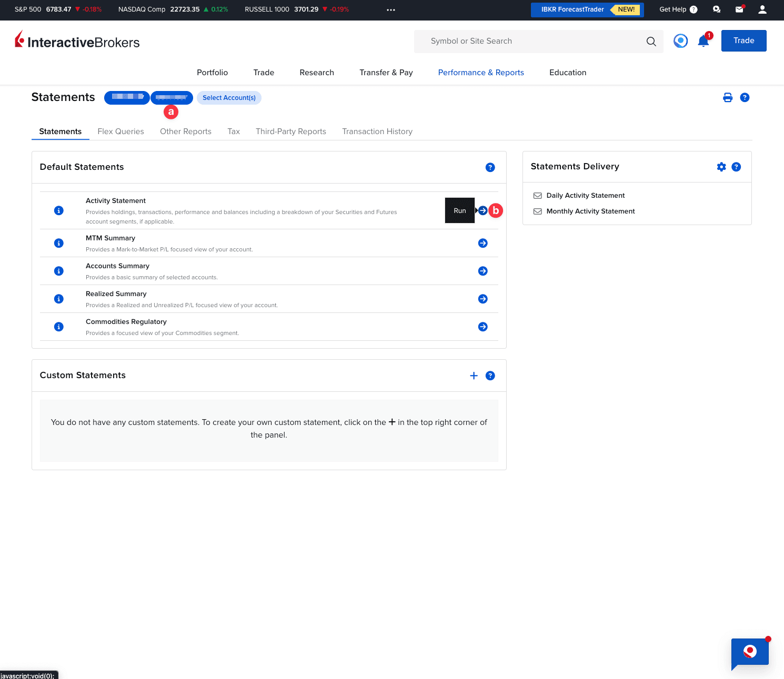The image size is (784, 679).
Task: Click the Default Statements help icon
Action: [x=490, y=167]
